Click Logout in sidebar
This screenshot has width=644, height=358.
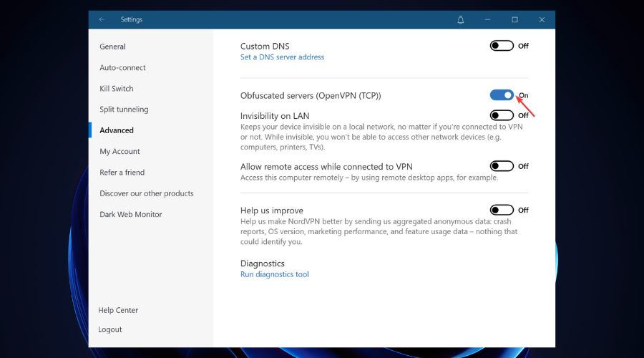point(110,329)
